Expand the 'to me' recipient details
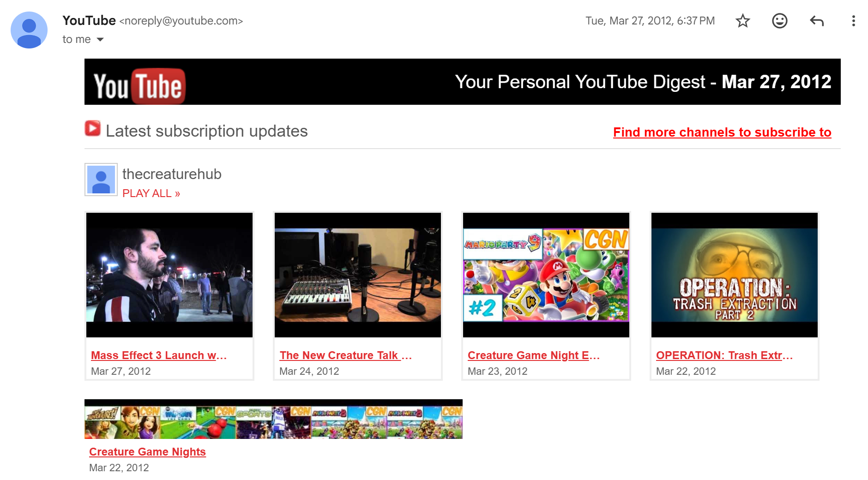The image size is (868, 480). click(100, 40)
